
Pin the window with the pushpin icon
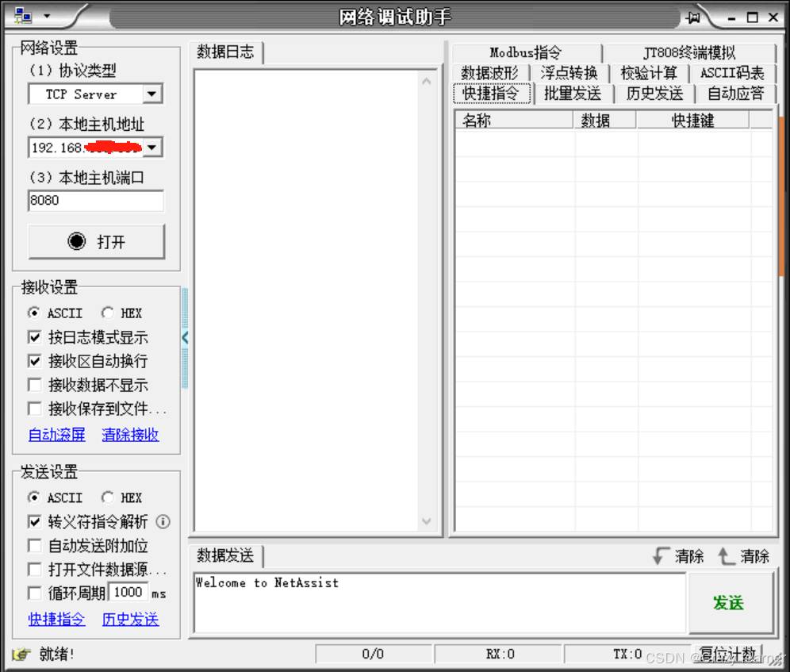click(x=693, y=17)
